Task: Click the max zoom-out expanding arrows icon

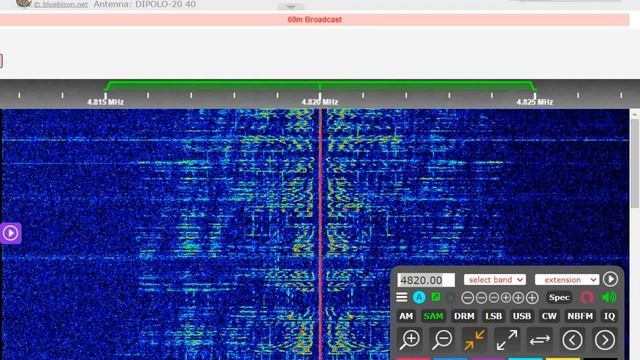Action: point(507,340)
